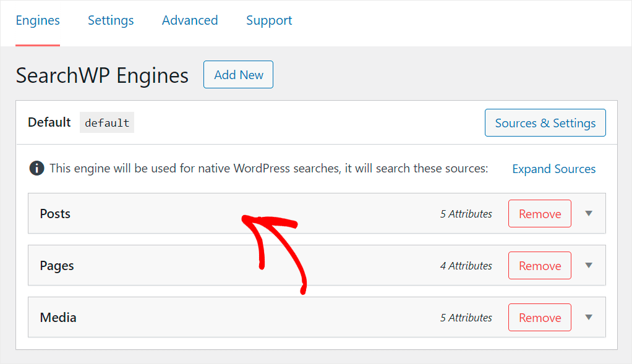The image size is (632, 364).
Task: Open the Settings tab
Action: pos(111,20)
